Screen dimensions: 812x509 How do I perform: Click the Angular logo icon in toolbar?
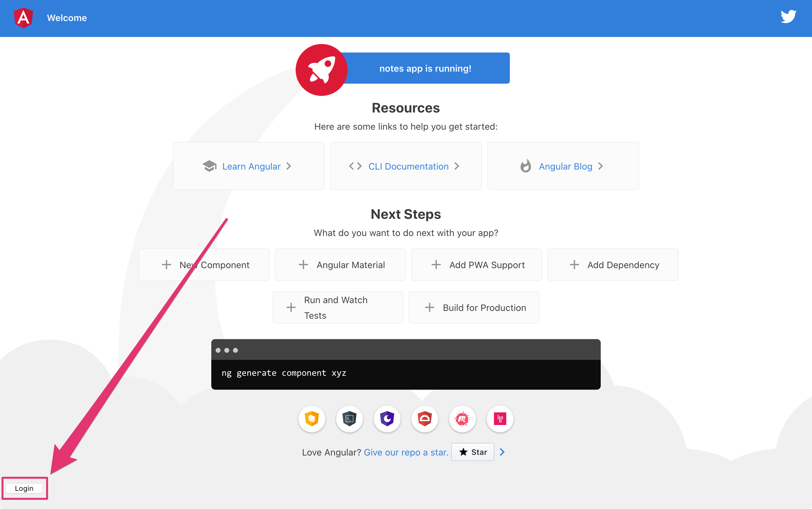click(x=23, y=18)
